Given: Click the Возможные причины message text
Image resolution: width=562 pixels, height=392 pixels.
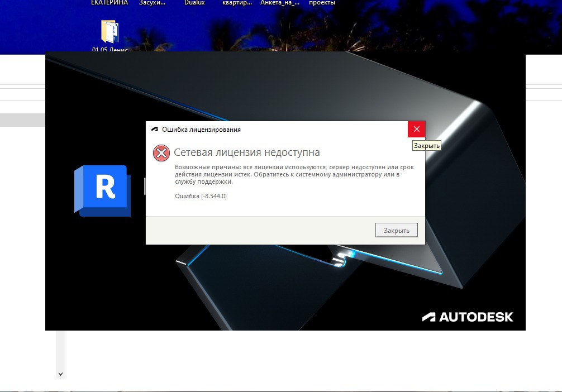Looking at the screenshot, I should [x=294, y=174].
